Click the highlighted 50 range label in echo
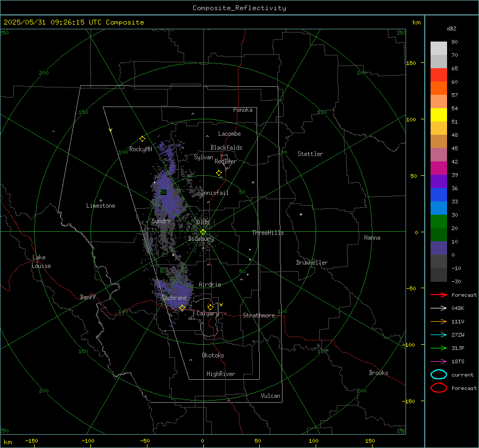This screenshot has height=448, width=479. coord(163,192)
